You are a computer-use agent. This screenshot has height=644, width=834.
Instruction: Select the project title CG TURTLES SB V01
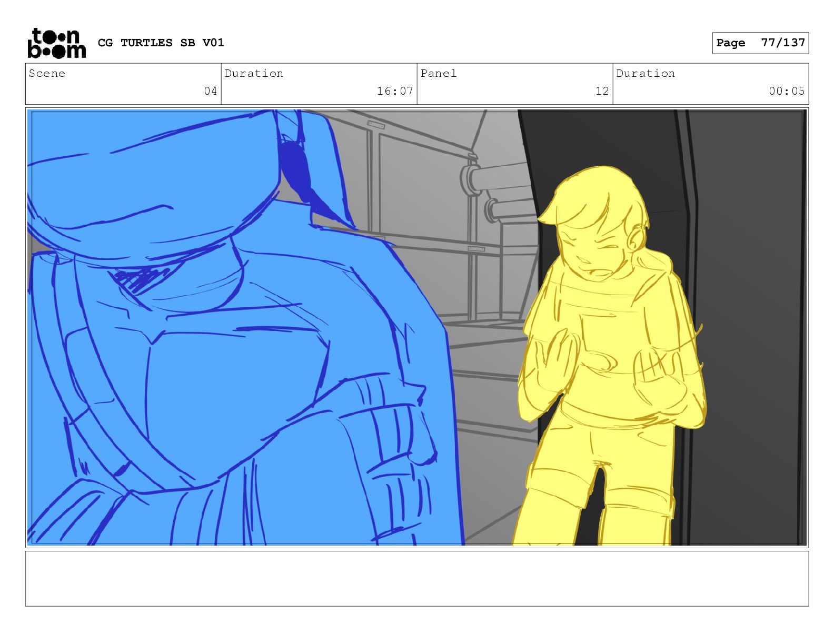(x=161, y=43)
